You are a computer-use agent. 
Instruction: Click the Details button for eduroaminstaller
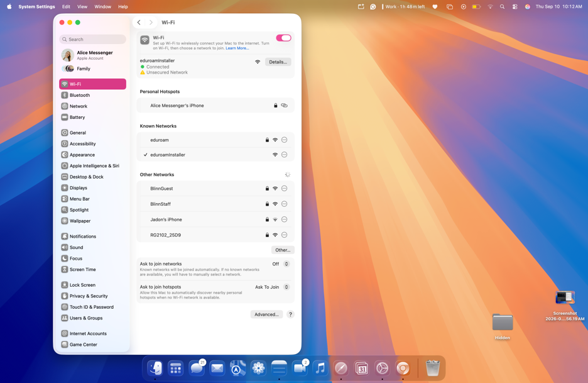pyautogui.click(x=278, y=62)
